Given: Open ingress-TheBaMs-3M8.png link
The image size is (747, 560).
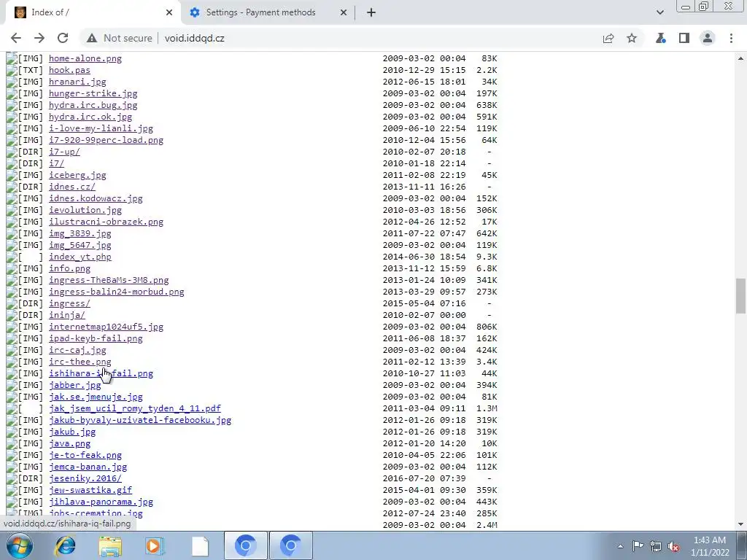Looking at the screenshot, I should click(x=109, y=280).
